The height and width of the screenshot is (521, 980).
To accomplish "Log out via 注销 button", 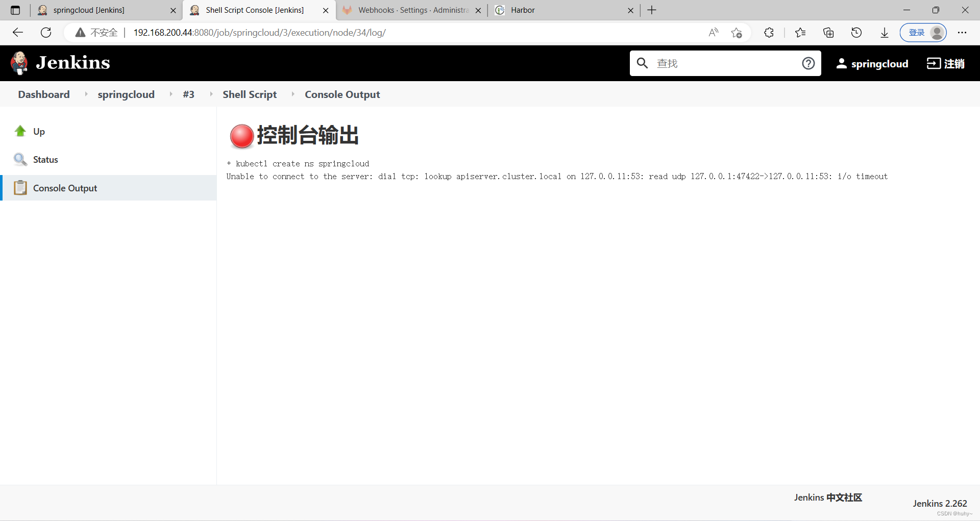I will point(945,63).
